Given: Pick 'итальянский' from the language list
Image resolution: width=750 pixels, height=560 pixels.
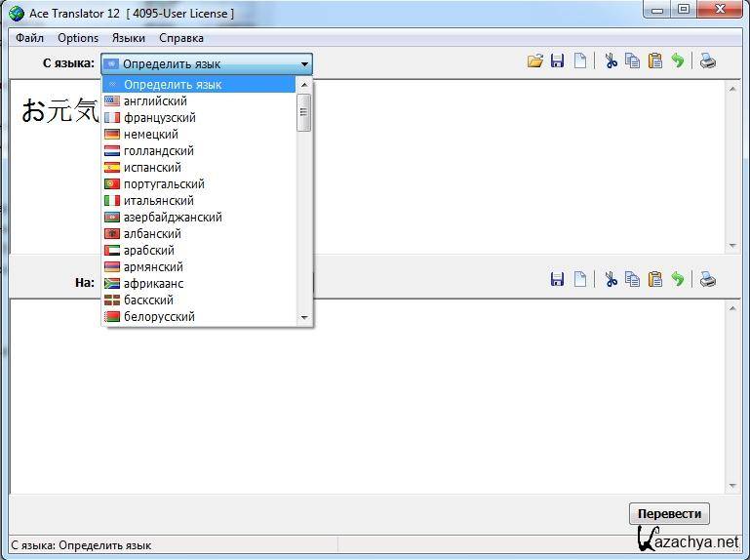Looking at the screenshot, I should (158, 201).
